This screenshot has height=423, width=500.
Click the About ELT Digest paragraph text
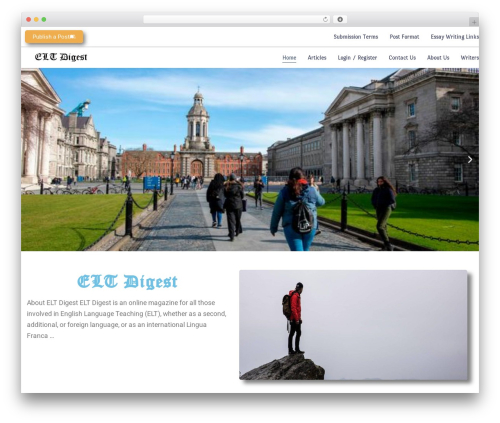click(x=127, y=319)
